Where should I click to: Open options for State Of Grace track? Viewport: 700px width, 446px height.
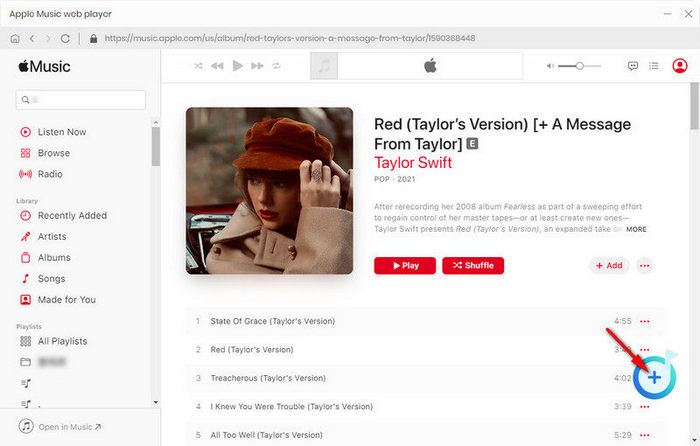point(645,321)
